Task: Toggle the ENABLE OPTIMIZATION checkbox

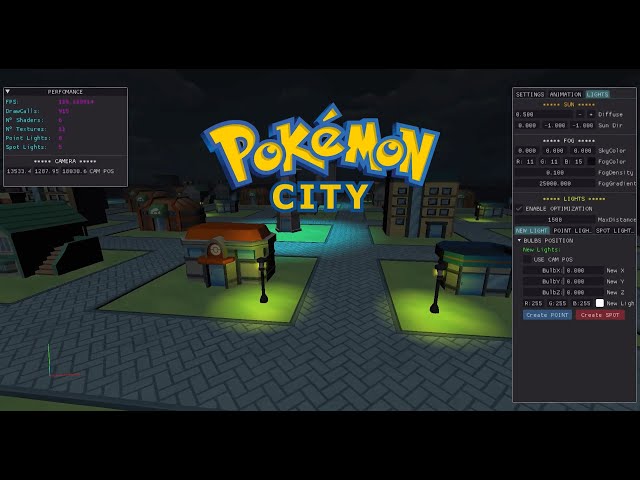Action: 519,209
